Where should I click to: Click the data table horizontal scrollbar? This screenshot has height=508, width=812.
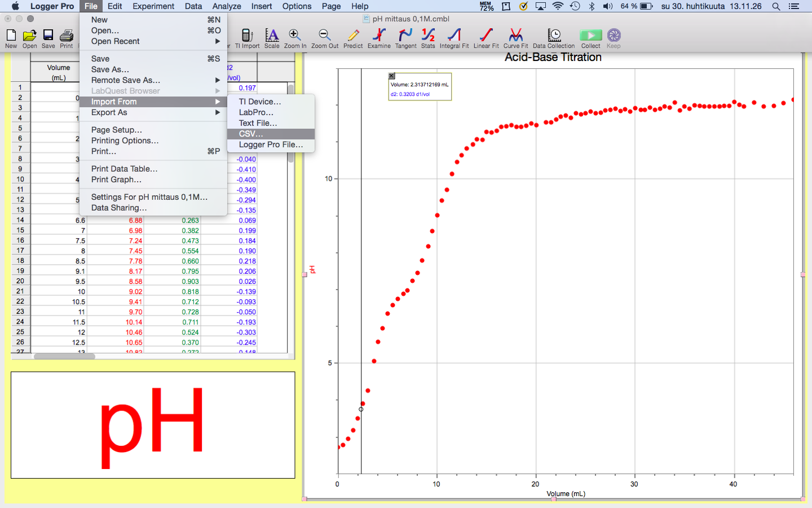point(64,356)
